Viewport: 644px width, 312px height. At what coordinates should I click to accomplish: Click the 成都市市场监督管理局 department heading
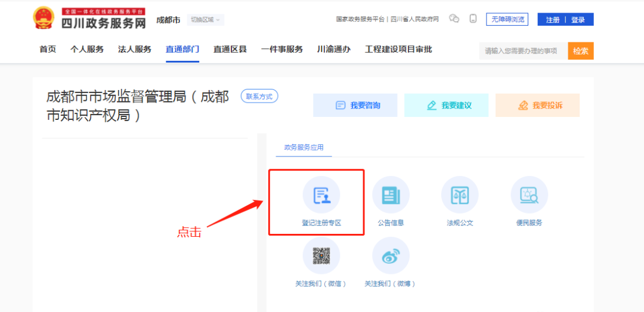click(138, 106)
